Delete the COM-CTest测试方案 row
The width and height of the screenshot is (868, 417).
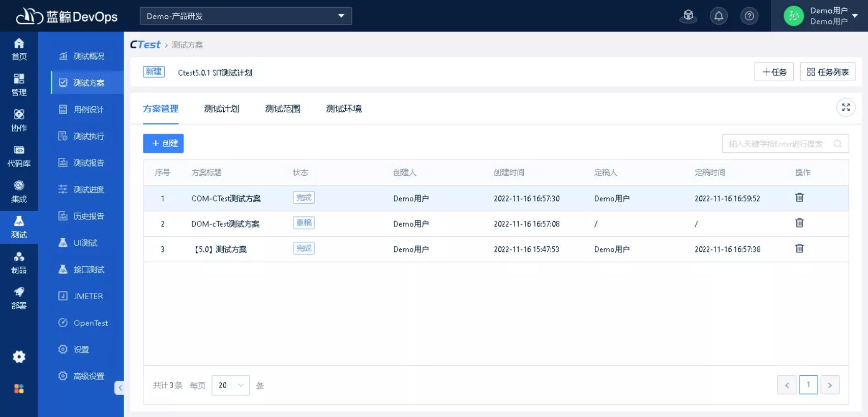[x=799, y=198]
